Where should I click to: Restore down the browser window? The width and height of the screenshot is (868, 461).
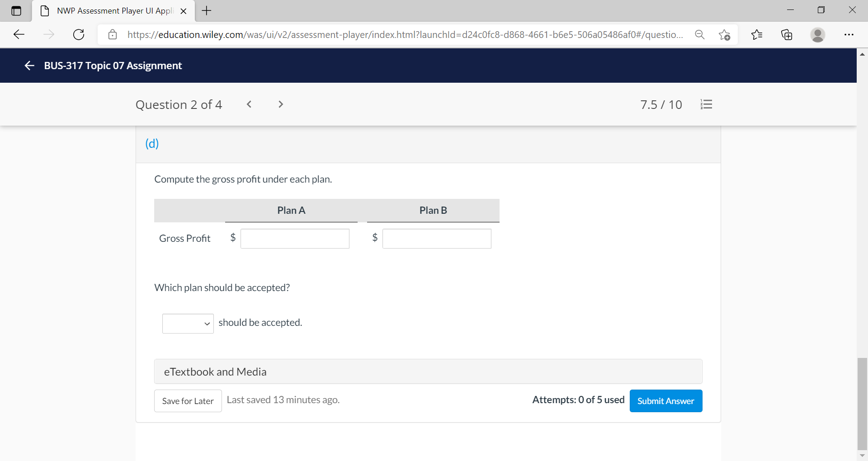[x=821, y=10]
